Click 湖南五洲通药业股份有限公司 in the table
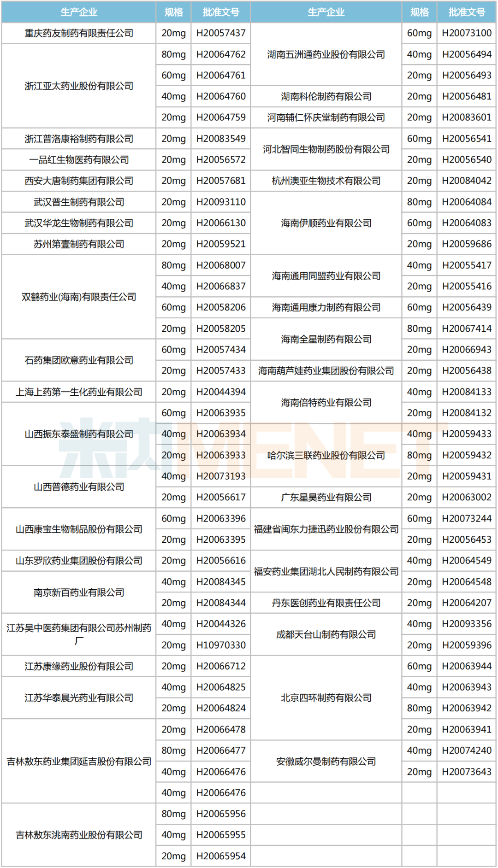Image resolution: width=498 pixels, height=868 pixels. [x=326, y=54]
